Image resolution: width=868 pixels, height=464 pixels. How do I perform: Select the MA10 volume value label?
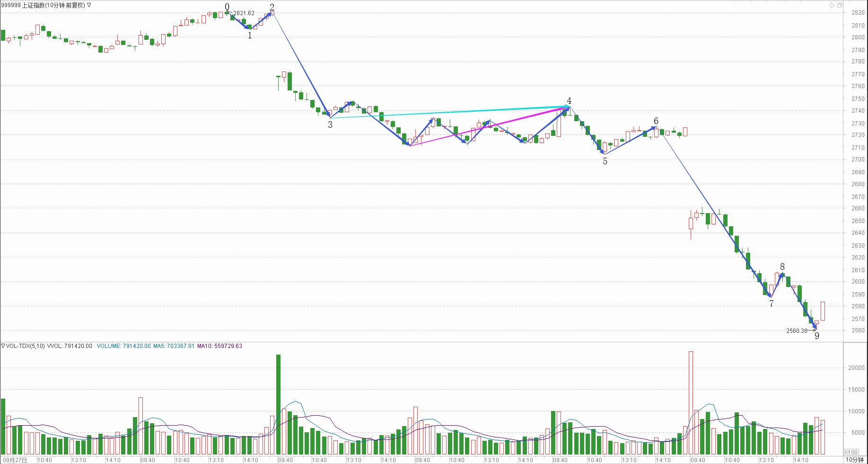[219, 346]
